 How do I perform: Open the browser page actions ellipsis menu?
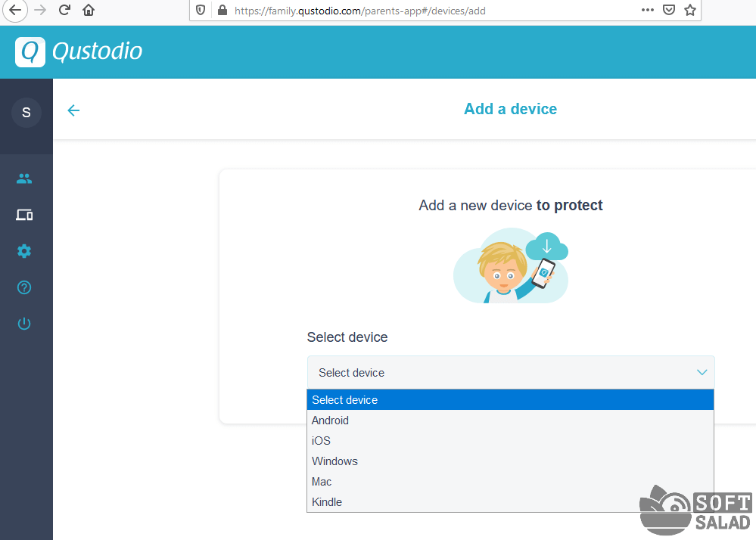click(x=648, y=10)
